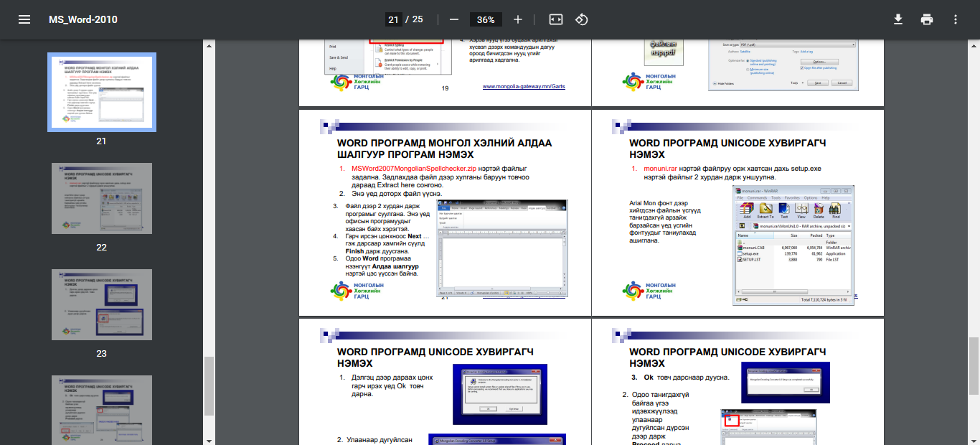Click the zoom out minus icon
The width and height of the screenshot is (980, 445).
click(453, 19)
